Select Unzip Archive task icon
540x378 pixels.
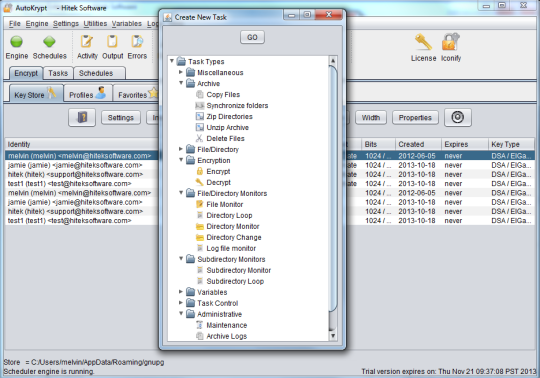[199, 127]
